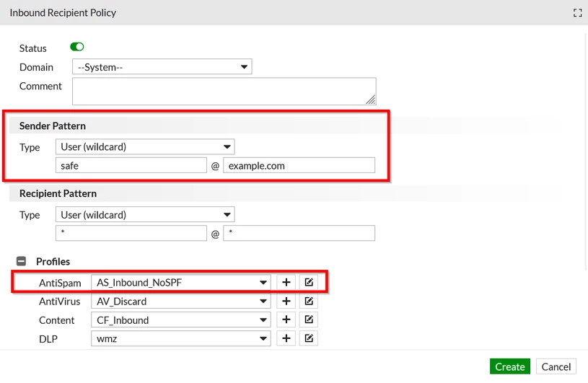588x383 pixels.
Task: Collapse the Profiles section
Action: pos(22,261)
